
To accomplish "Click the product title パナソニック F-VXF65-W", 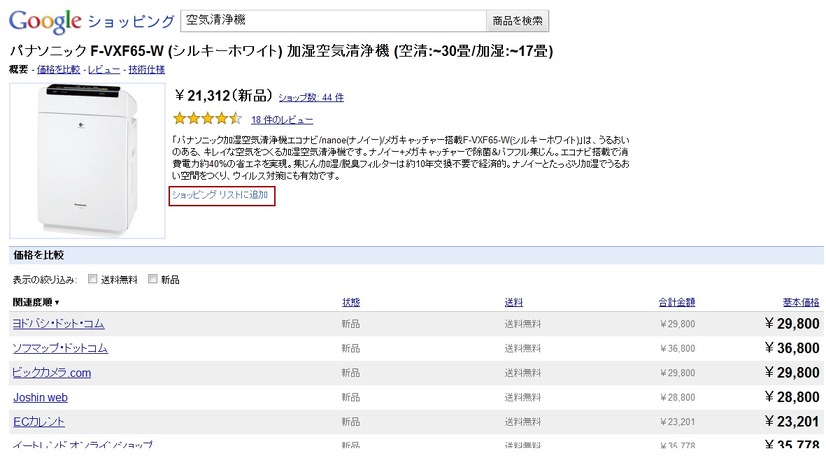I will point(281,51).
